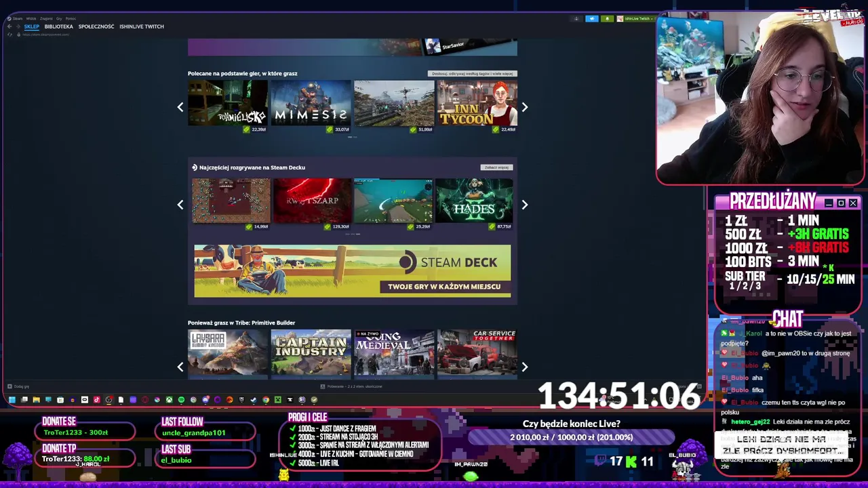Click 'Dodaj grę' at bottom left
This screenshot has width=868, height=488.
point(18,386)
